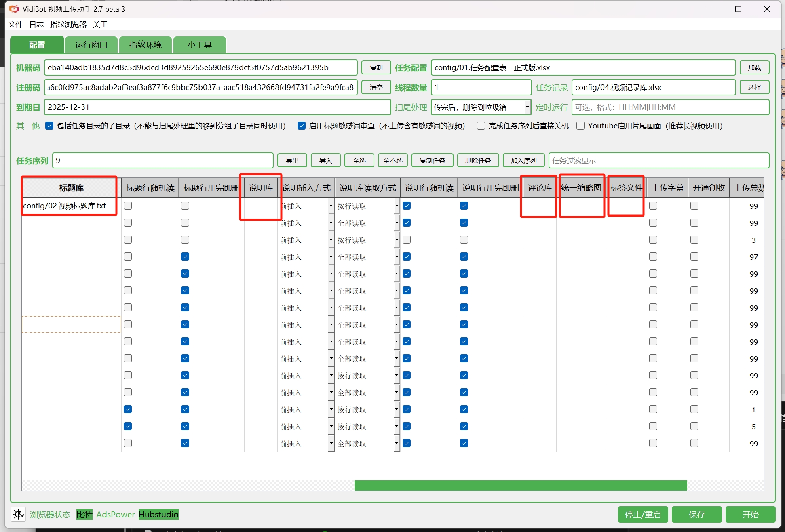Expand first row 说明插入方式 dropdown

(x=331, y=206)
